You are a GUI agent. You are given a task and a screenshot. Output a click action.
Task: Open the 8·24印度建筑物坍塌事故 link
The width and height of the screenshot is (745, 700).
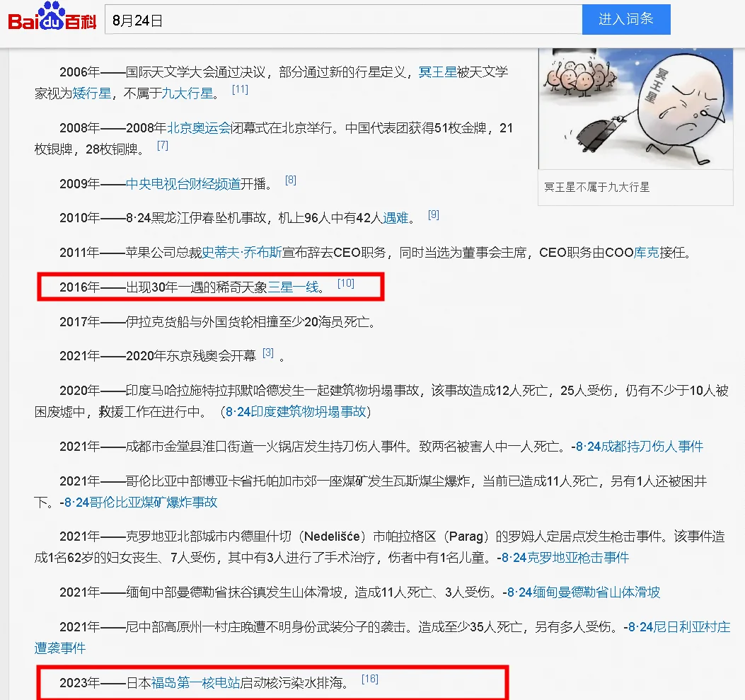click(x=296, y=411)
